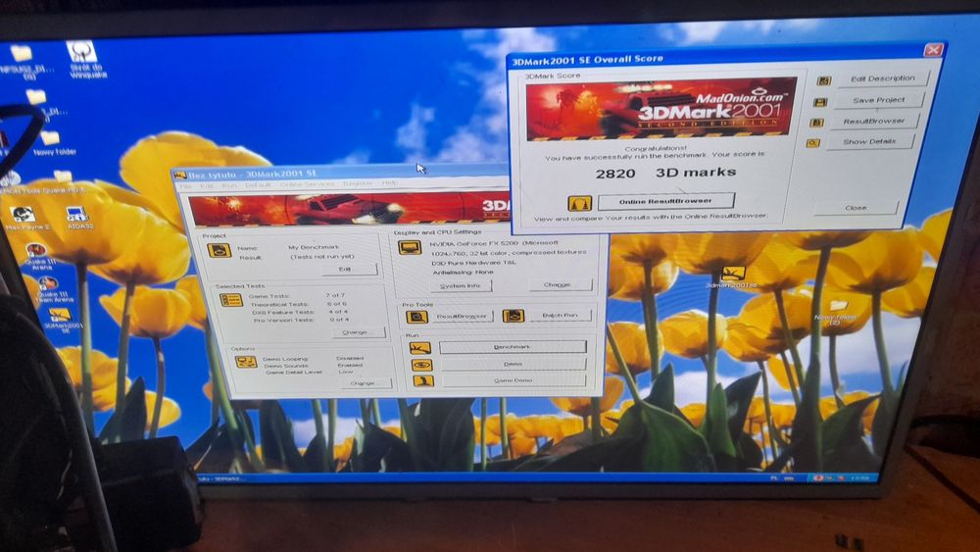Click Show Details button

point(868,142)
